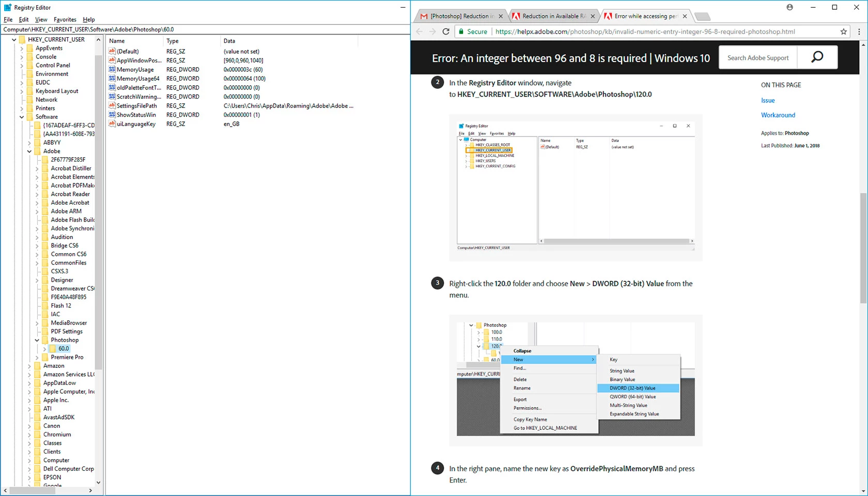This screenshot has width=868, height=496.
Task: Select the Chromium key in tree
Action: (x=57, y=435)
